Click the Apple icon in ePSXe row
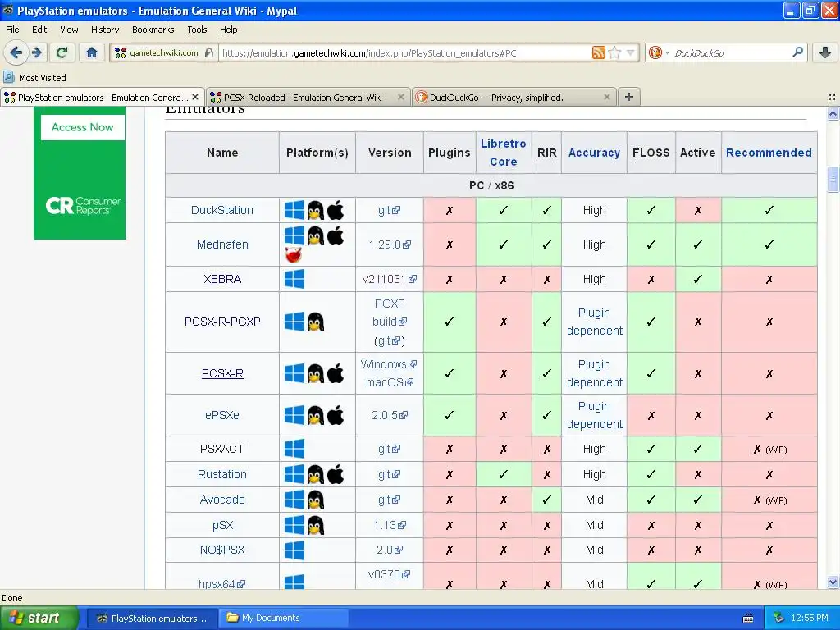The width and height of the screenshot is (840, 630). (336, 415)
